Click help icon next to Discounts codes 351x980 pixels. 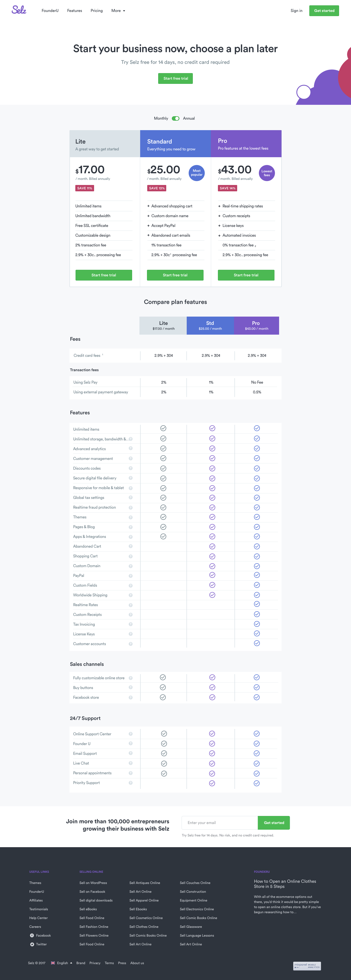point(130,468)
